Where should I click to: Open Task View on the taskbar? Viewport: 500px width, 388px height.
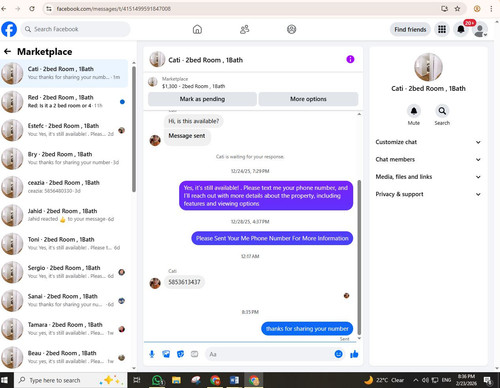click(137, 380)
